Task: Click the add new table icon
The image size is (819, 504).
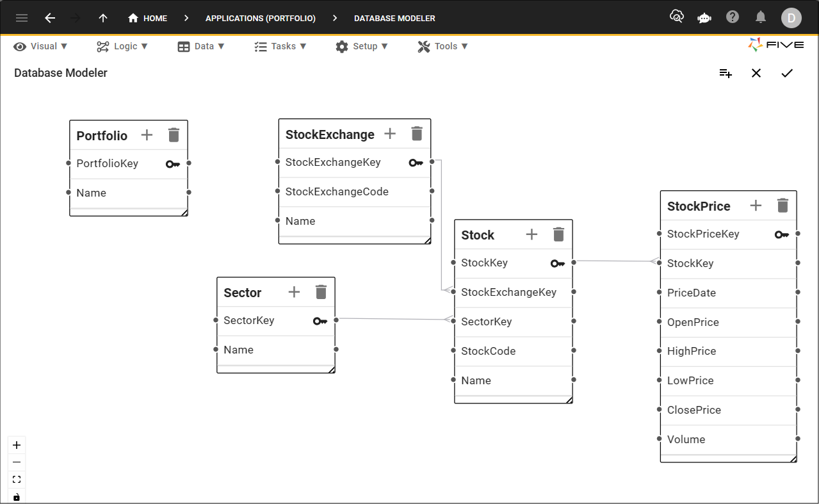Action: [x=726, y=73]
